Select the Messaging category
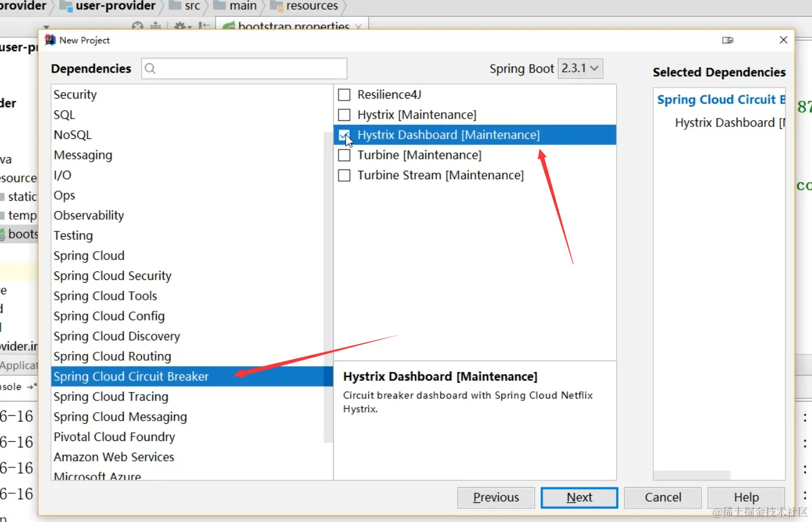This screenshot has height=522, width=812. point(192,155)
